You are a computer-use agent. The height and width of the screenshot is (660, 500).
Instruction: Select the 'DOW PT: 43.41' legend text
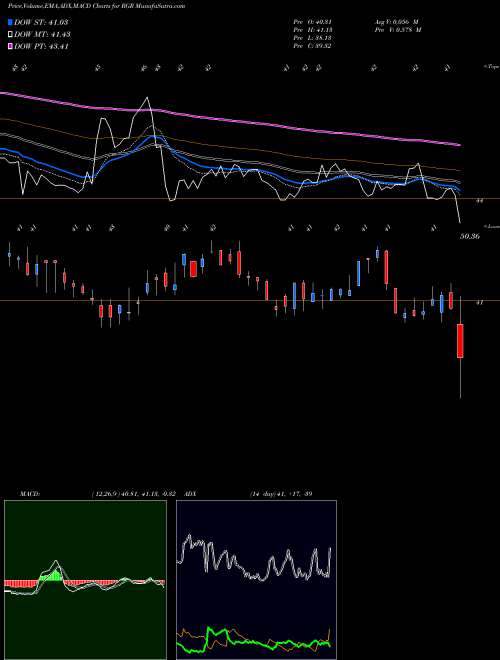tap(41, 47)
